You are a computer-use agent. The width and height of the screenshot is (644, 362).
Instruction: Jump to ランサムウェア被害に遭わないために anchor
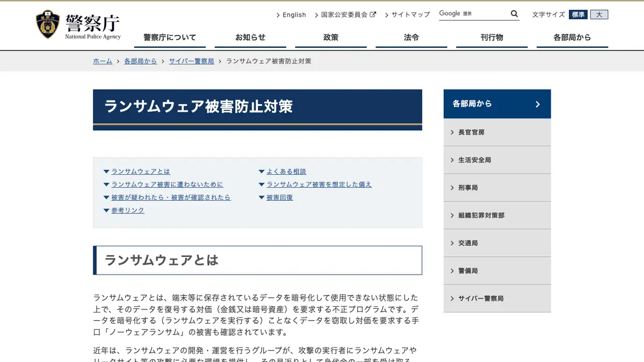[x=167, y=184]
